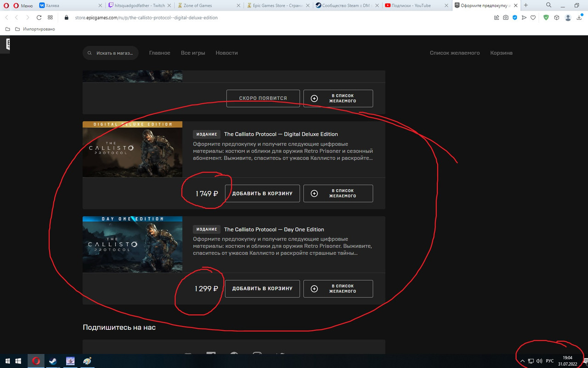The height and width of the screenshot is (368, 588).
Task: Open the Day One Edition cover thumbnail
Action: pos(132,244)
